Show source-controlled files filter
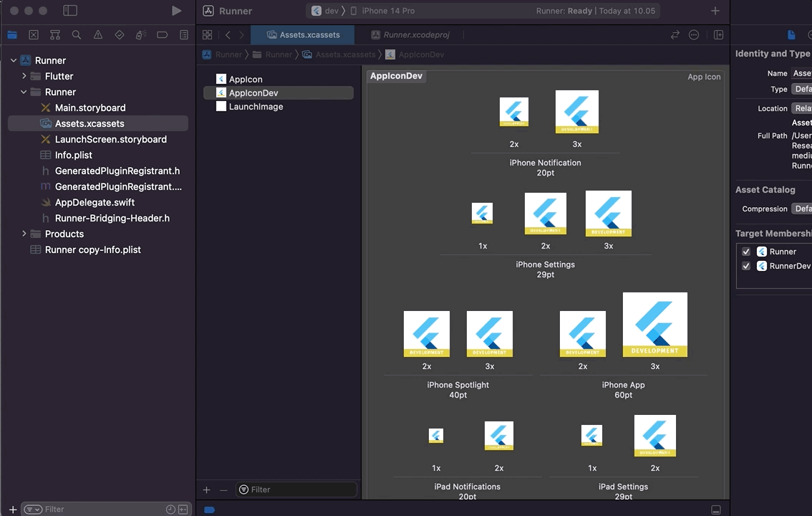The height and width of the screenshot is (516, 812). point(183,510)
